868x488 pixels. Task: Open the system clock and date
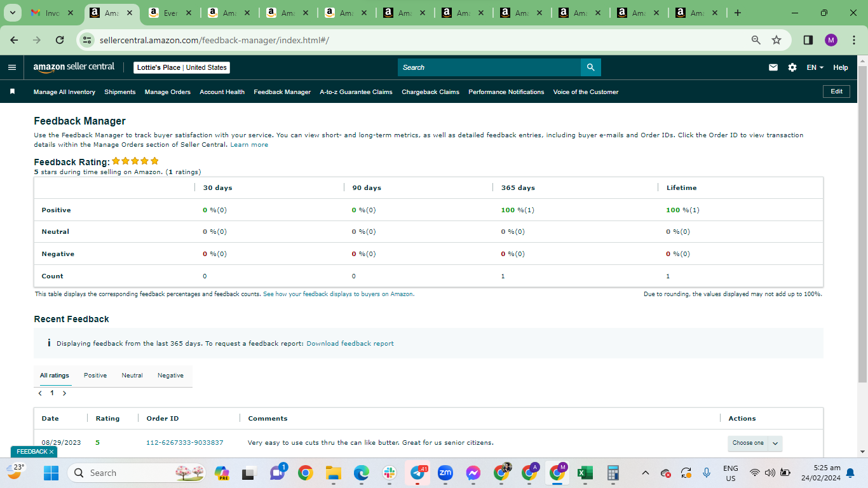(x=821, y=473)
